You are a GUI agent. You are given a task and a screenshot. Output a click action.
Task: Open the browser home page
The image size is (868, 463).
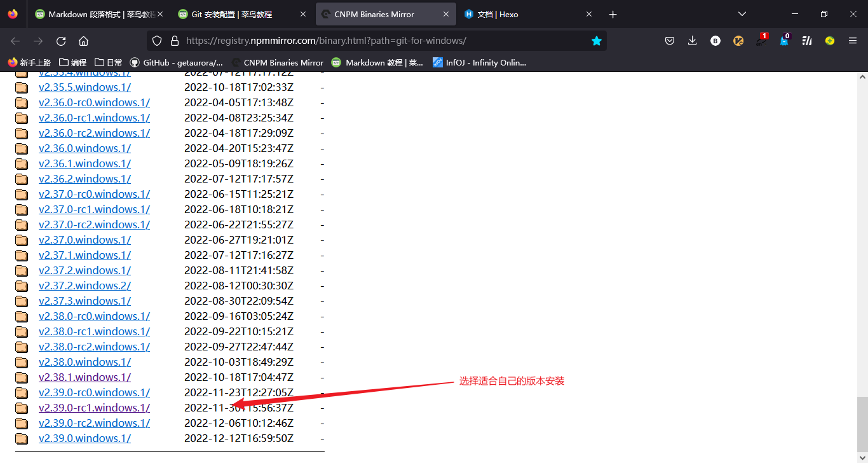coord(83,41)
